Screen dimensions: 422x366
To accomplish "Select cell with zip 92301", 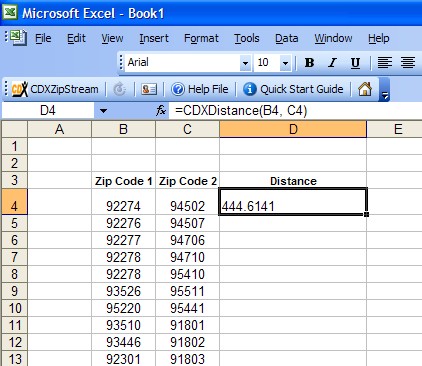I will point(123,359).
